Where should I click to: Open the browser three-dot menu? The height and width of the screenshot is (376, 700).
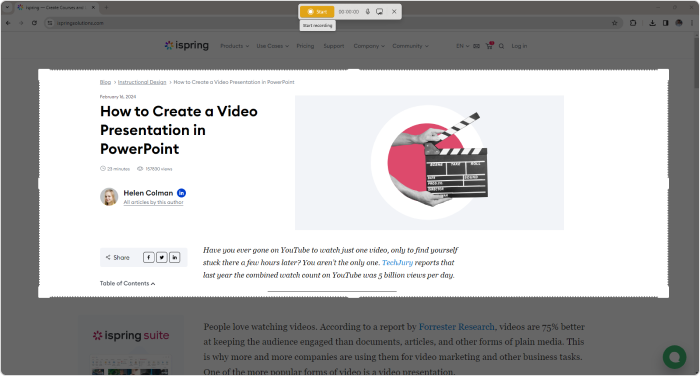(x=692, y=23)
